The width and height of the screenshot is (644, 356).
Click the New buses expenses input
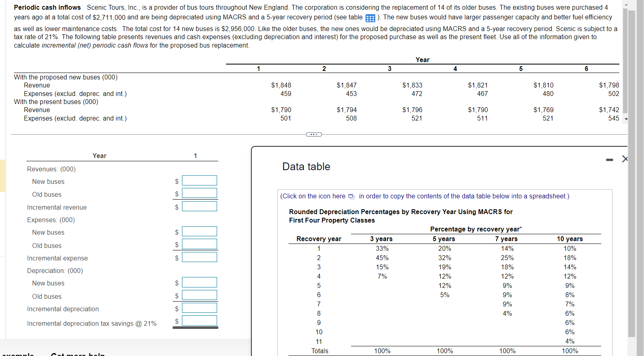(199, 231)
